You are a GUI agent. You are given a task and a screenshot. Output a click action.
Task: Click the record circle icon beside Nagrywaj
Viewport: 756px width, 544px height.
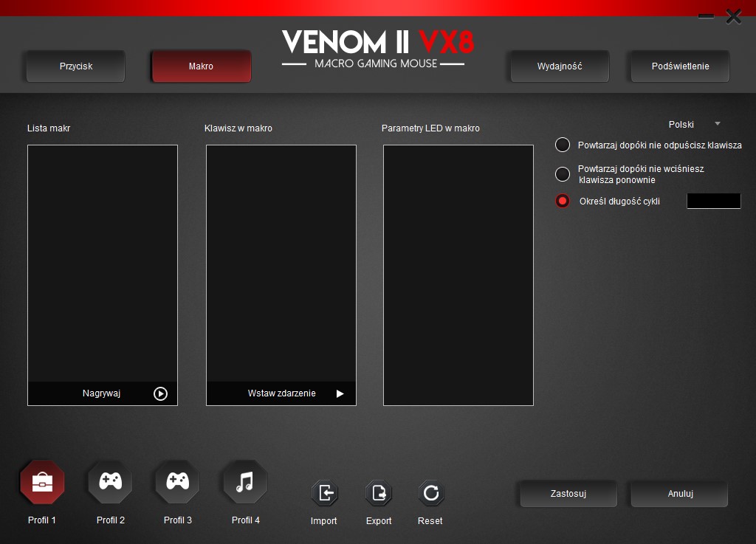tap(160, 393)
